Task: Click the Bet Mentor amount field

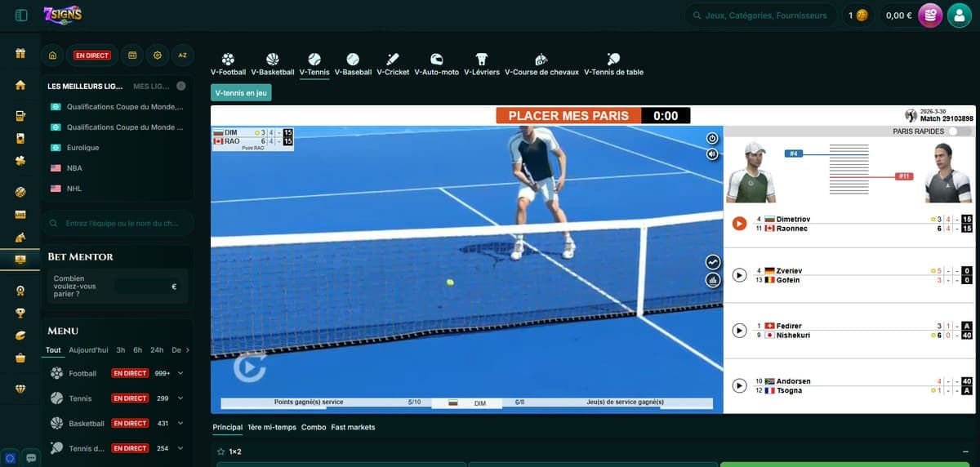Action: (x=147, y=287)
